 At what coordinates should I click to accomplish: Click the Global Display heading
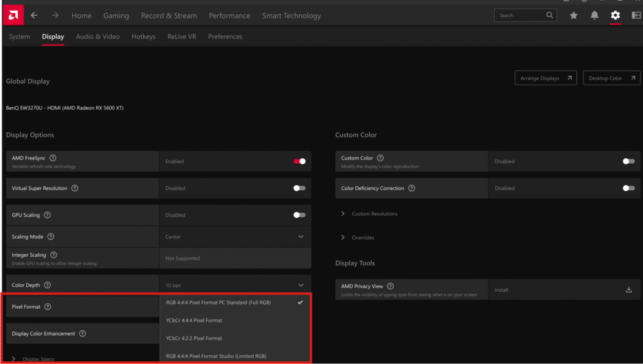coord(28,81)
